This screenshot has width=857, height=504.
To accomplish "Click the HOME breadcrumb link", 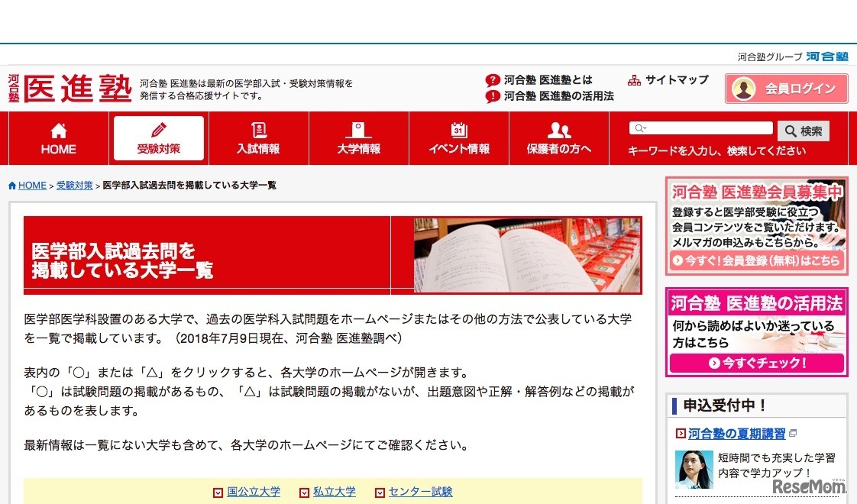I will (32, 186).
